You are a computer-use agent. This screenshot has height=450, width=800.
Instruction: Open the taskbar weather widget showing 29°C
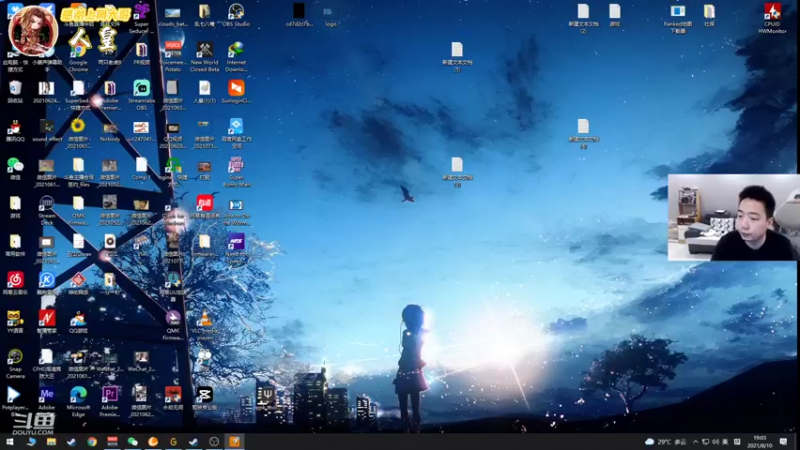pos(666,442)
